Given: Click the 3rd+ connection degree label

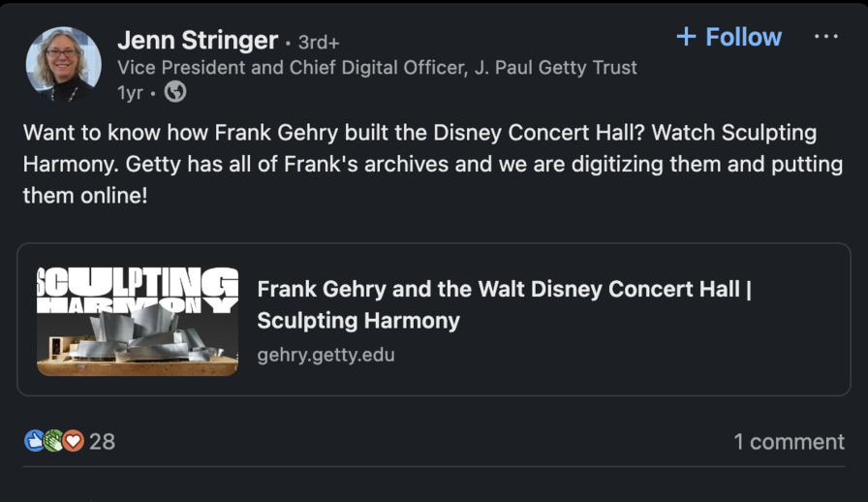Looking at the screenshot, I should point(318,42).
